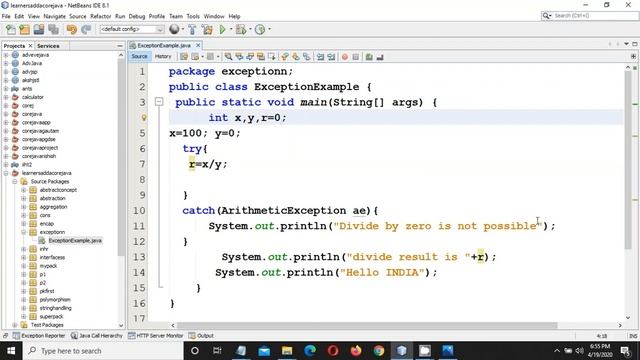Open Exception Reporter in bottom bar

point(39,336)
